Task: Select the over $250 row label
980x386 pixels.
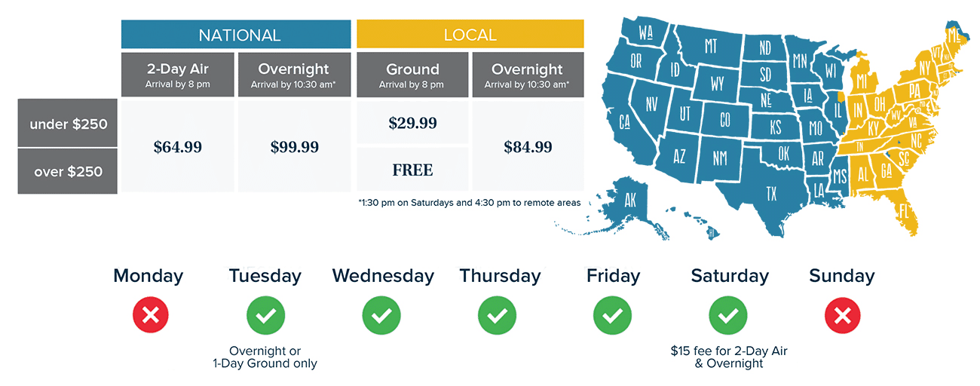Action: [x=68, y=171]
